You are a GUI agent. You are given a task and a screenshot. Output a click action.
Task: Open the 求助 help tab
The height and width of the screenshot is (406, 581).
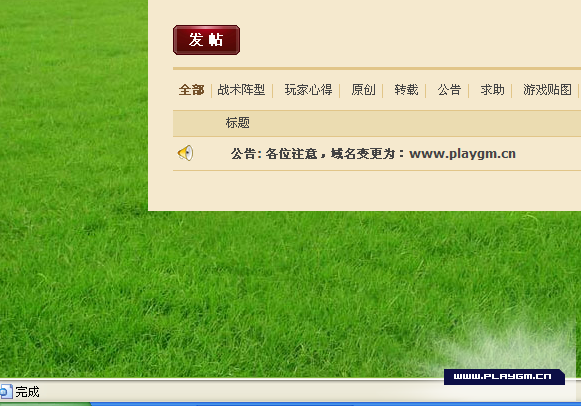point(492,90)
